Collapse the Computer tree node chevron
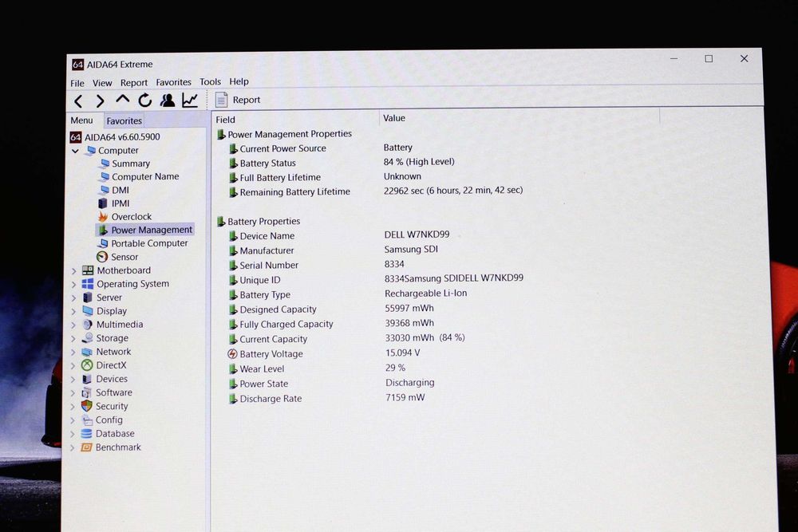The width and height of the screenshot is (798, 532). click(75, 151)
